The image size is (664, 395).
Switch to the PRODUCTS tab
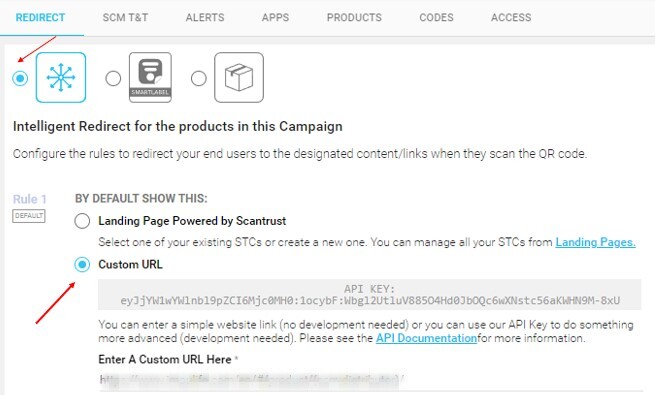[x=354, y=17]
